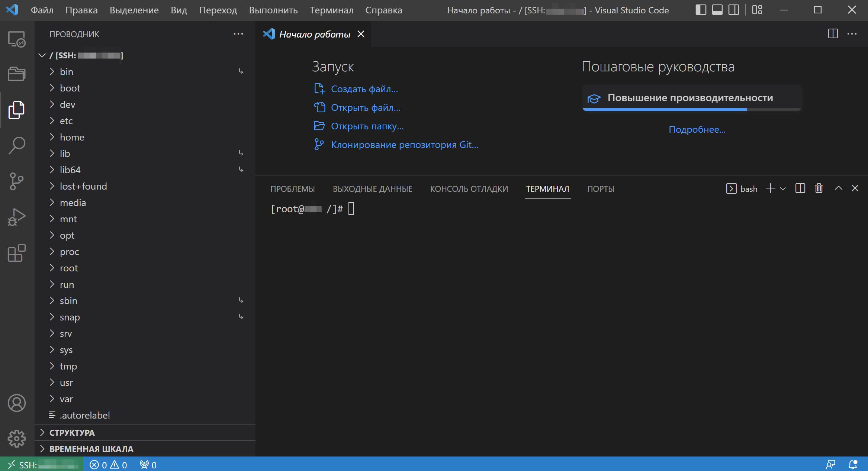Open the Run and Debug view
The image size is (868, 471).
point(16,217)
